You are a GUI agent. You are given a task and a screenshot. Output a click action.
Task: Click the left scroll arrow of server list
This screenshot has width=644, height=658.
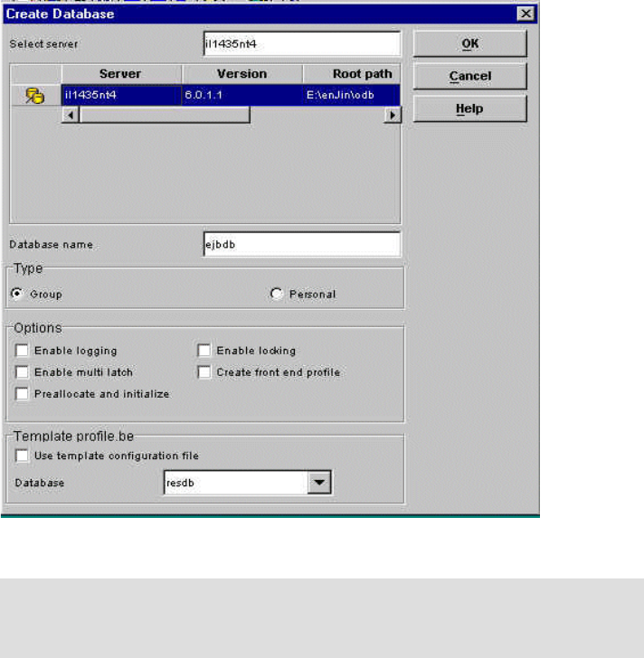[71, 115]
